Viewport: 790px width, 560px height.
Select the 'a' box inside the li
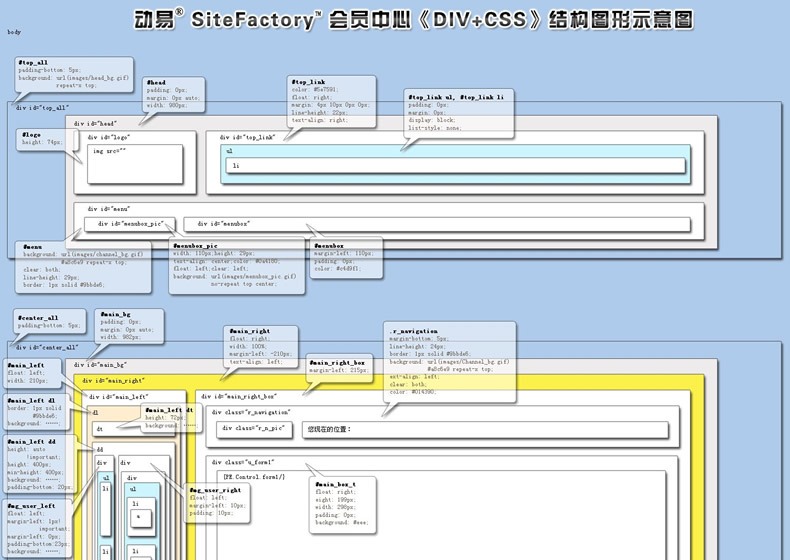(141, 518)
